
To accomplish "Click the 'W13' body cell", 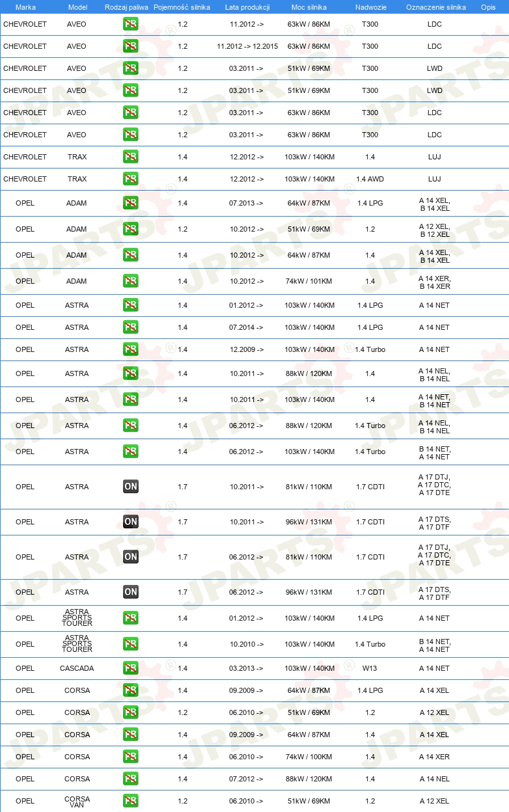I will tap(370, 668).
